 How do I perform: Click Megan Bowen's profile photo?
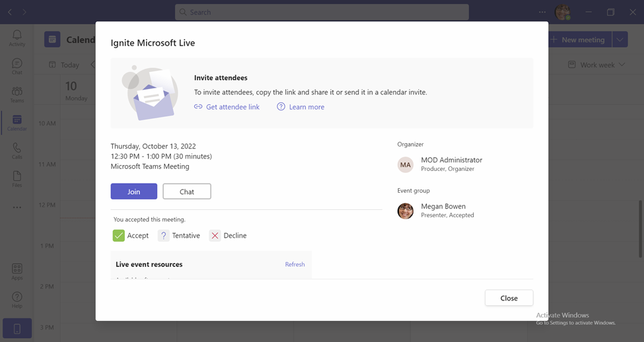(406, 211)
